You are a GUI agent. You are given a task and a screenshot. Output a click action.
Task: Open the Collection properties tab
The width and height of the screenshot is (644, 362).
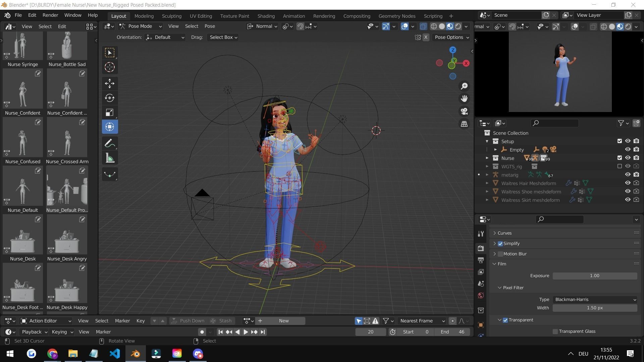[x=481, y=310]
